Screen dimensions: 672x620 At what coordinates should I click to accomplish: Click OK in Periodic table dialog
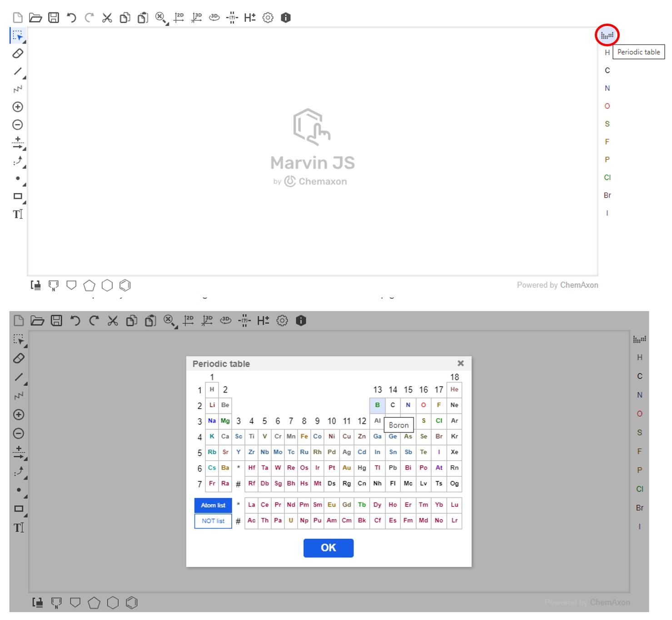[329, 548]
